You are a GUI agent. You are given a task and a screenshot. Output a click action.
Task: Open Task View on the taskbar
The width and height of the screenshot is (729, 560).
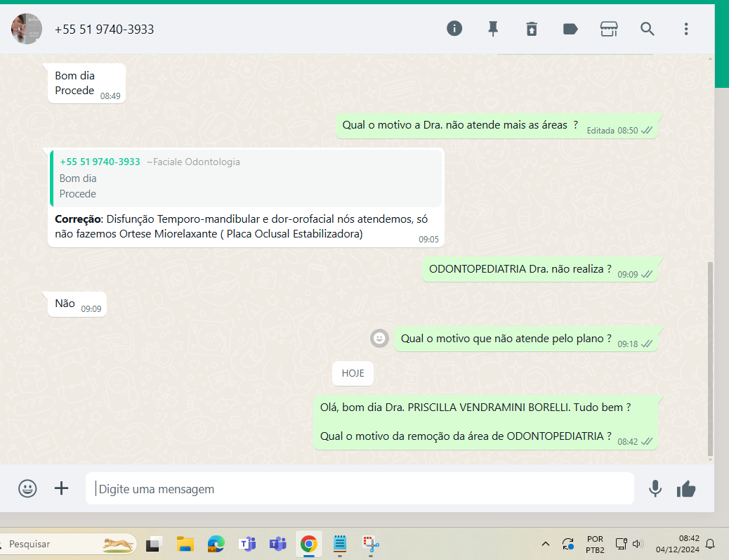[154, 544]
